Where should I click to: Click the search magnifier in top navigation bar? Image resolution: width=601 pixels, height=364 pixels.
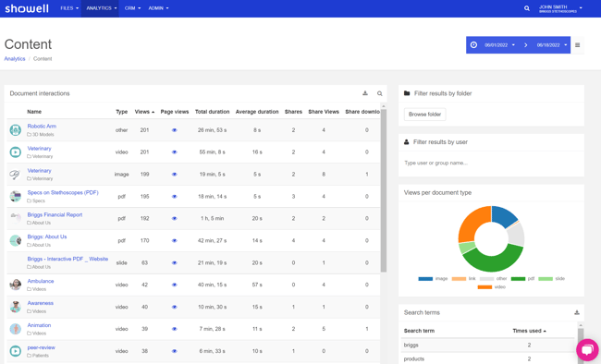coord(527,8)
